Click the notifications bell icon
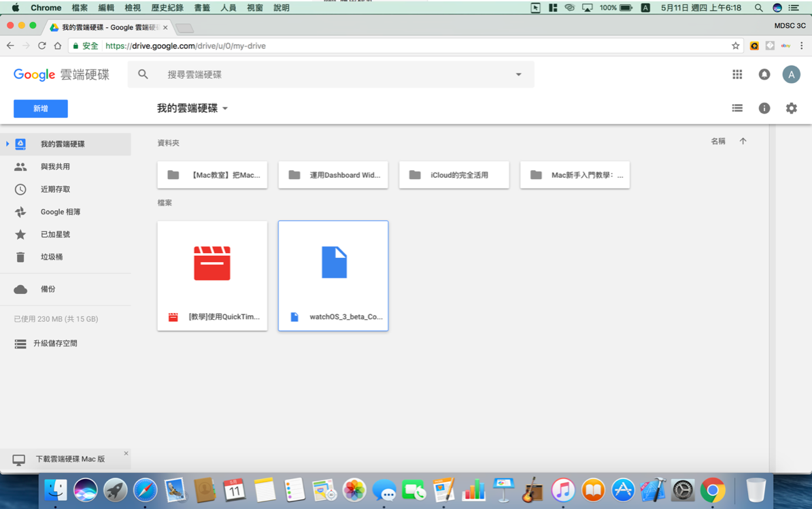The height and width of the screenshot is (509, 812). 764,75
